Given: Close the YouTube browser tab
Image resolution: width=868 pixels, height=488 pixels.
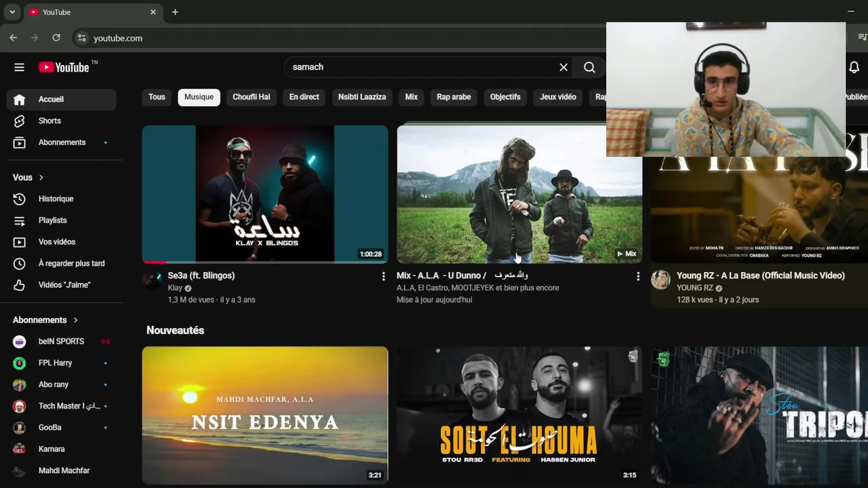Looking at the screenshot, I should 153,12.
